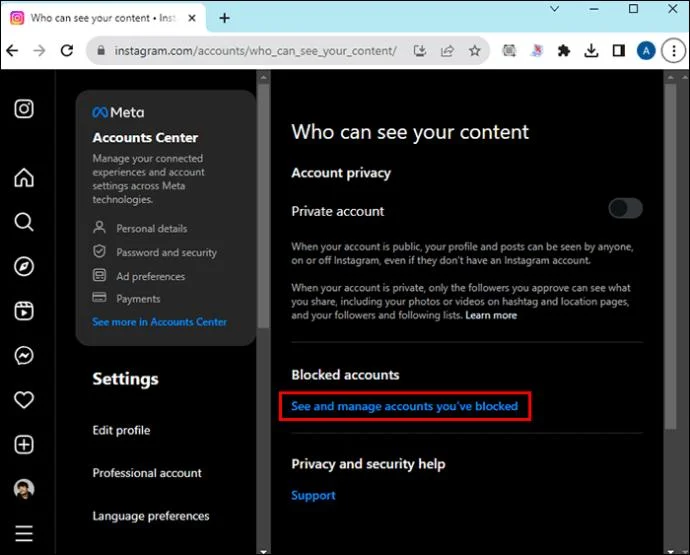Viewport: 690px width, 555px height.
Task: Open Notifications heart icon
Action: pyautogui.click(x=24, y=400)
